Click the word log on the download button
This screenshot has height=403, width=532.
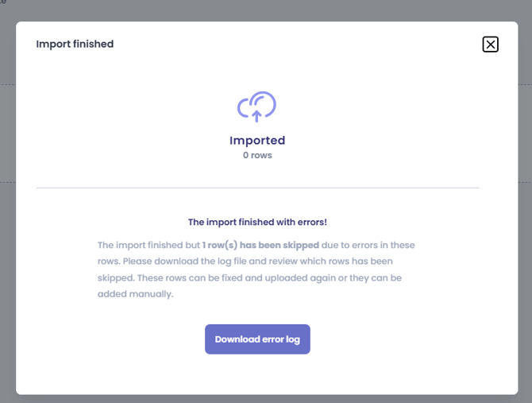click(x=292, y=340)
